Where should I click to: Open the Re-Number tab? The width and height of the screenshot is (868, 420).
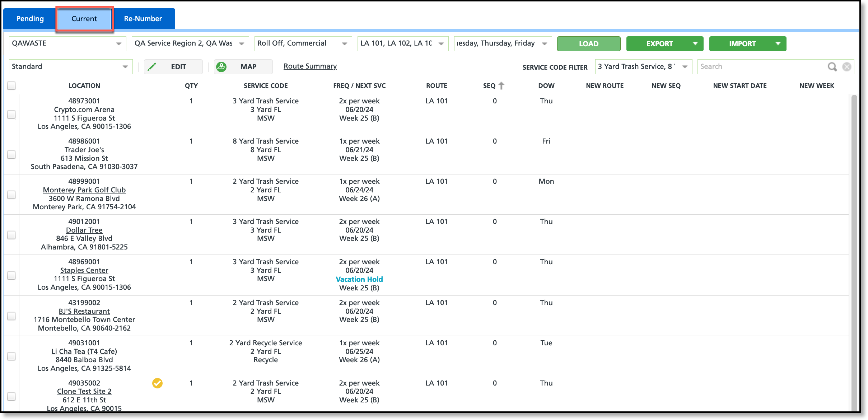(143, 19)
